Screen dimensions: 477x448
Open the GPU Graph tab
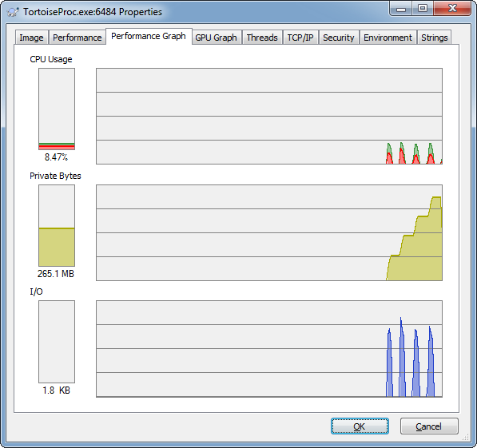(x=217, y=38)
